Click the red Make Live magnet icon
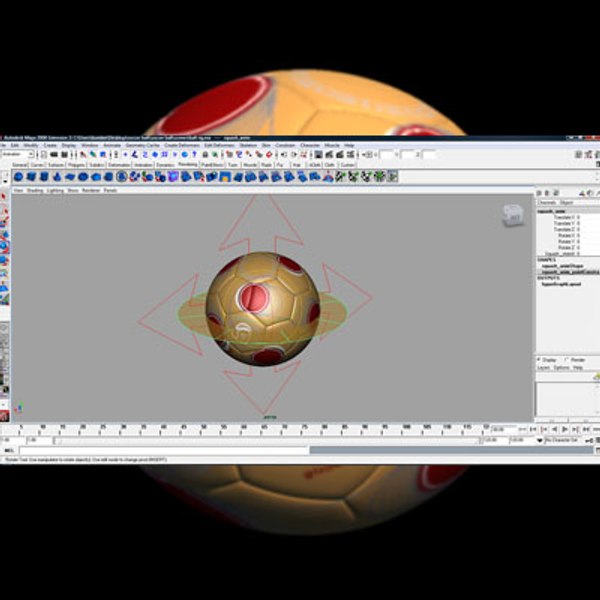 click(269, 155)
